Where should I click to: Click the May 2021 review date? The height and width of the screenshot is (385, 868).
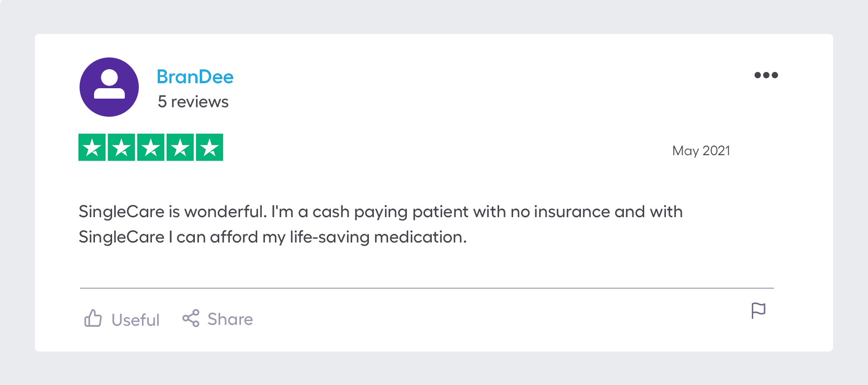point(701,151)
